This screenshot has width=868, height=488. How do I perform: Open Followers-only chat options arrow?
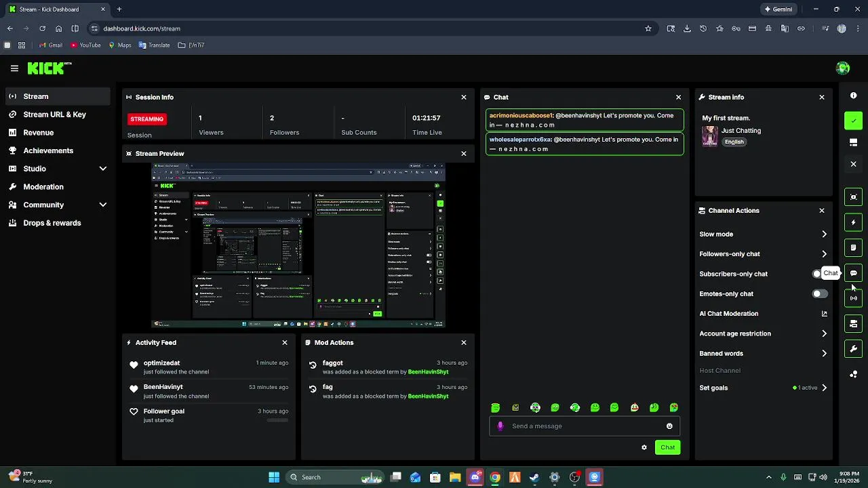tap(824, 254)
